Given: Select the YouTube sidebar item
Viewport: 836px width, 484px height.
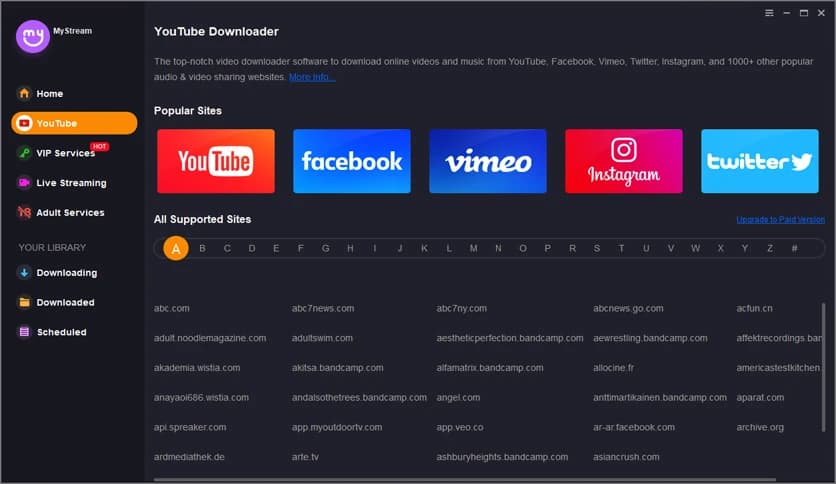Looking at the screenshot, I should 74,123.
